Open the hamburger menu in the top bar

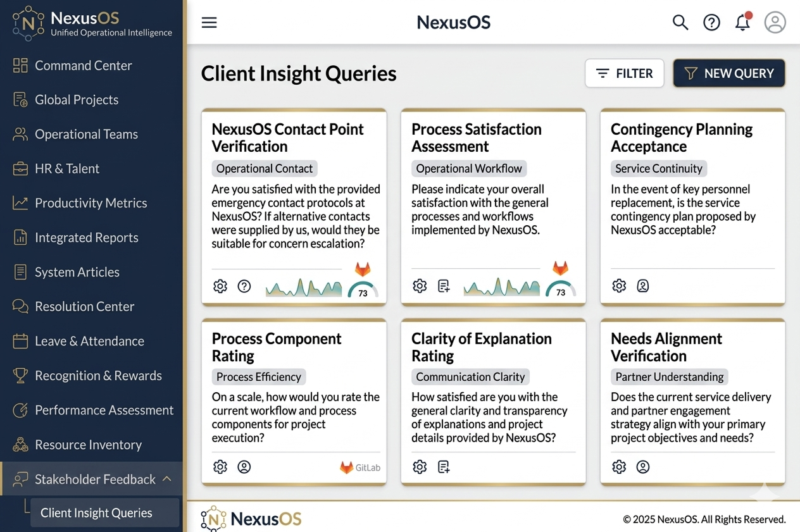(x=209, y=23)
